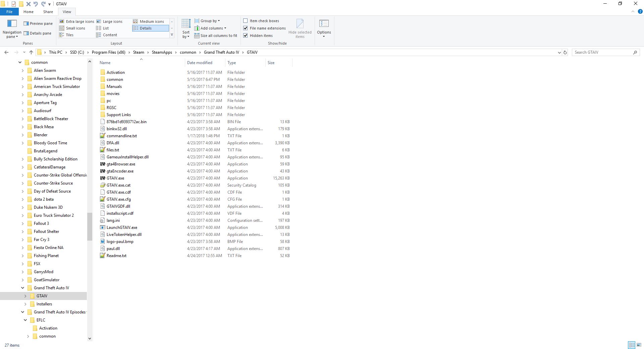
Task: Switch to details view in status bar
Action: [632, 345]
